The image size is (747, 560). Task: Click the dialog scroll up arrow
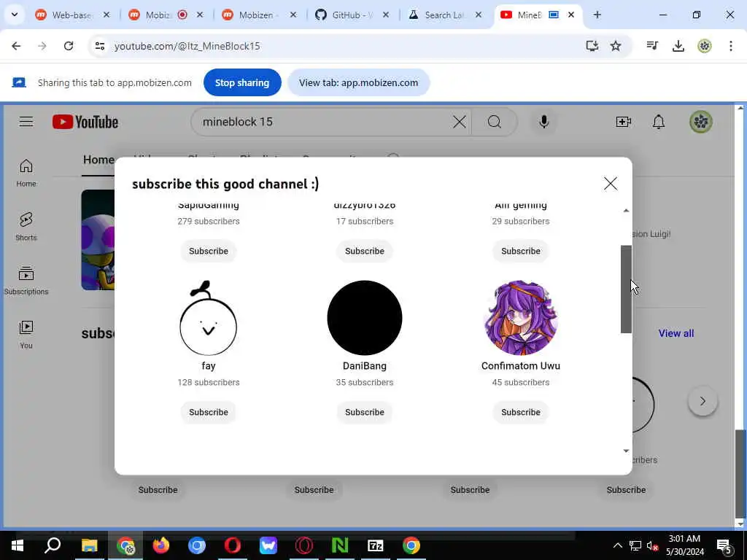click(626, 211)
